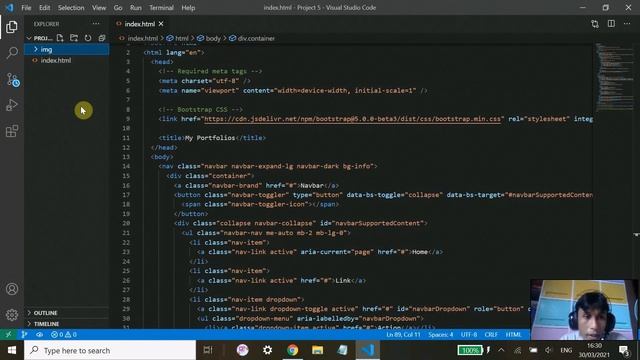This screenshot has height=360, width=640.
Task: Open the Run menu
Action: pyautogui.click(x=136, y=8)
